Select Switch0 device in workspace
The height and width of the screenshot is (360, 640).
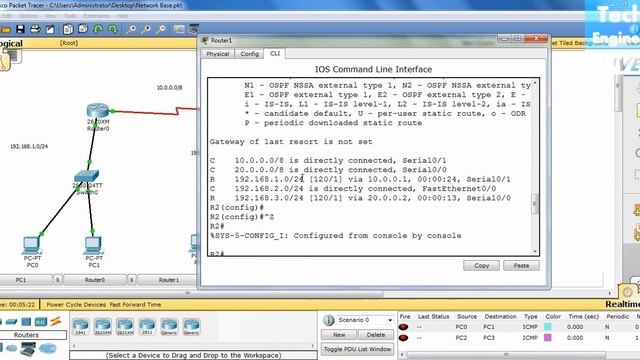click(x=87, y=176)
